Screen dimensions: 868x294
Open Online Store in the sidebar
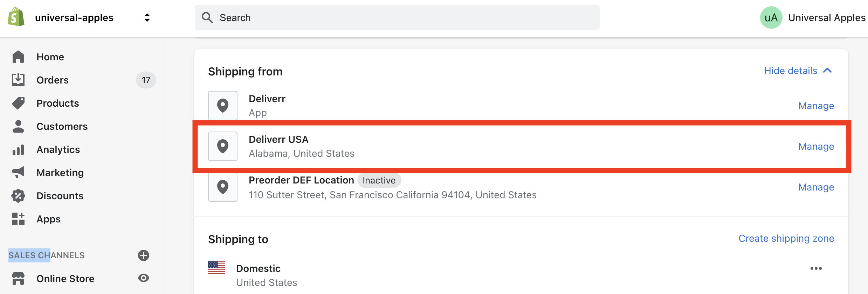66,279
